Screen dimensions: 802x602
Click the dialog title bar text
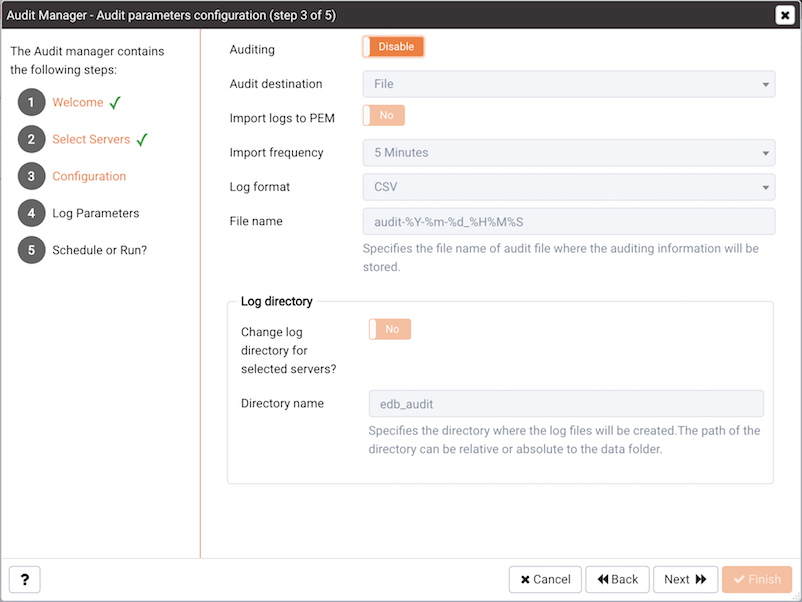[x=171, y=15]
